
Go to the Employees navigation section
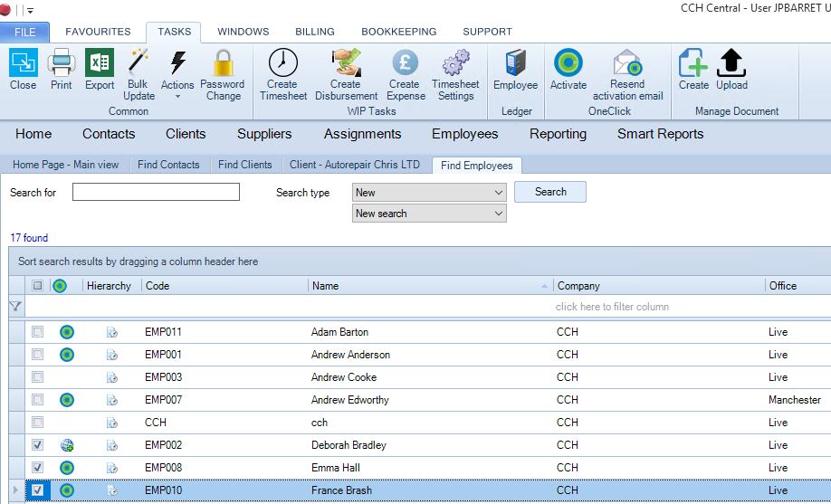tap(464, 134)
